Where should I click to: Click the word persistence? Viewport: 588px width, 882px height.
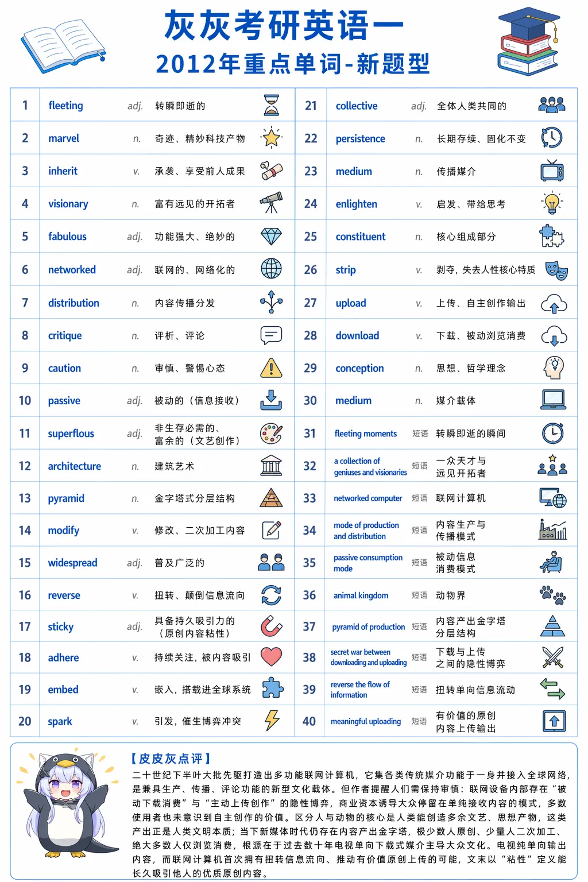click(x=360, y=139)
